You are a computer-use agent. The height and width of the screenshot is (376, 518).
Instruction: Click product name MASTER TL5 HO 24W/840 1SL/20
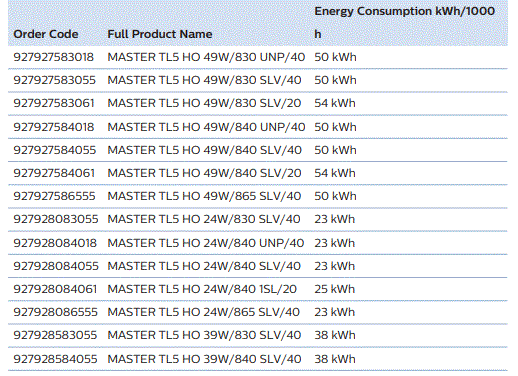tap(202, 289)
